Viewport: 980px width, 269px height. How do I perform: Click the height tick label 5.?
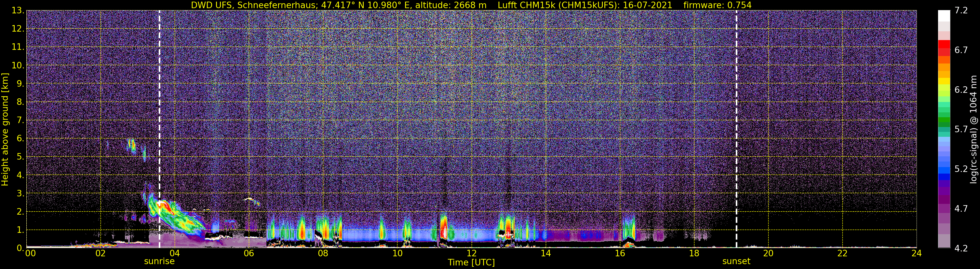20,157
